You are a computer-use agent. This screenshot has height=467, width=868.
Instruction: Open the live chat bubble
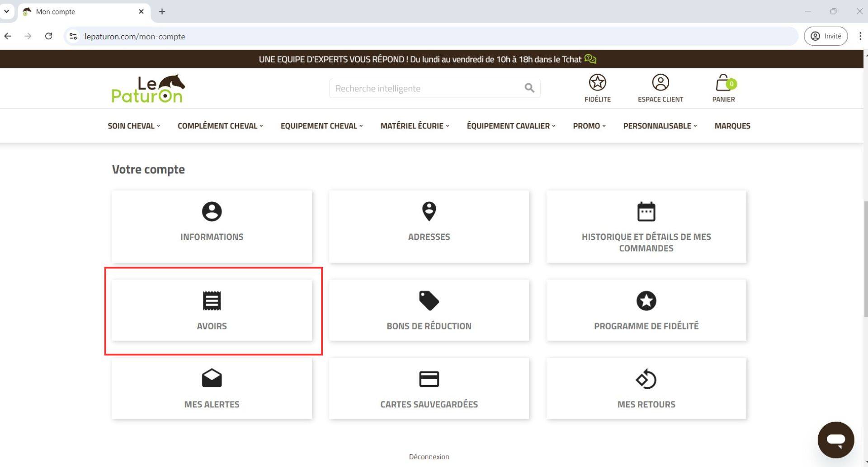click(835, 440)
